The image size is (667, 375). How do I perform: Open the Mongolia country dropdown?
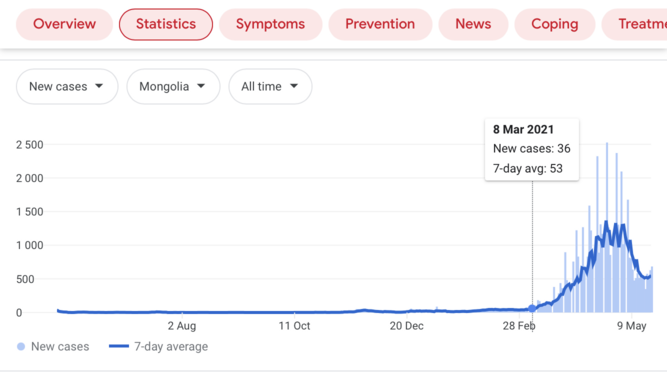(174, 87)
